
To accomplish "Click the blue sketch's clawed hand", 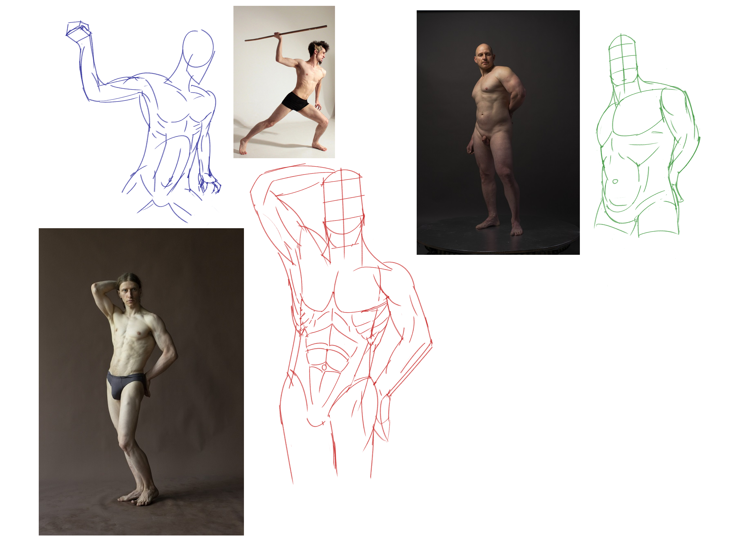I will coord(210,182).
